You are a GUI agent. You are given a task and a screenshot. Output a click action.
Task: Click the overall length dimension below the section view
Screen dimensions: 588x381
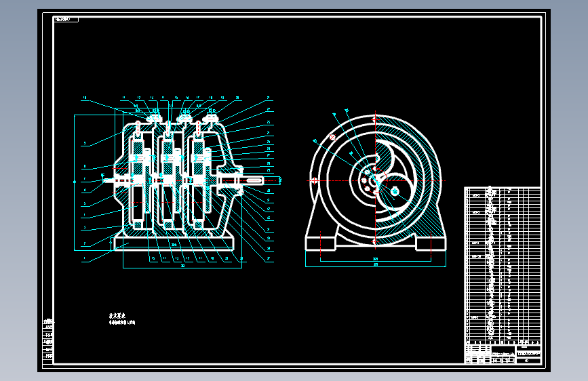tap(182, 266)
